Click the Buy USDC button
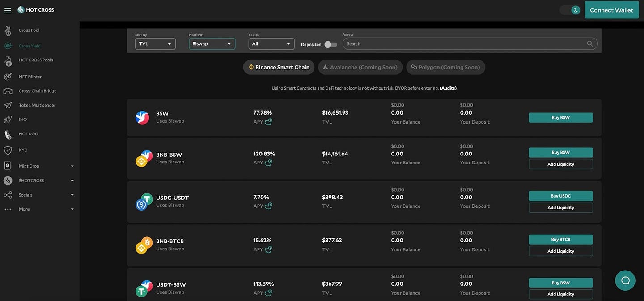Image resolution: width=644 pixels, height=301 pixels. 561,196
